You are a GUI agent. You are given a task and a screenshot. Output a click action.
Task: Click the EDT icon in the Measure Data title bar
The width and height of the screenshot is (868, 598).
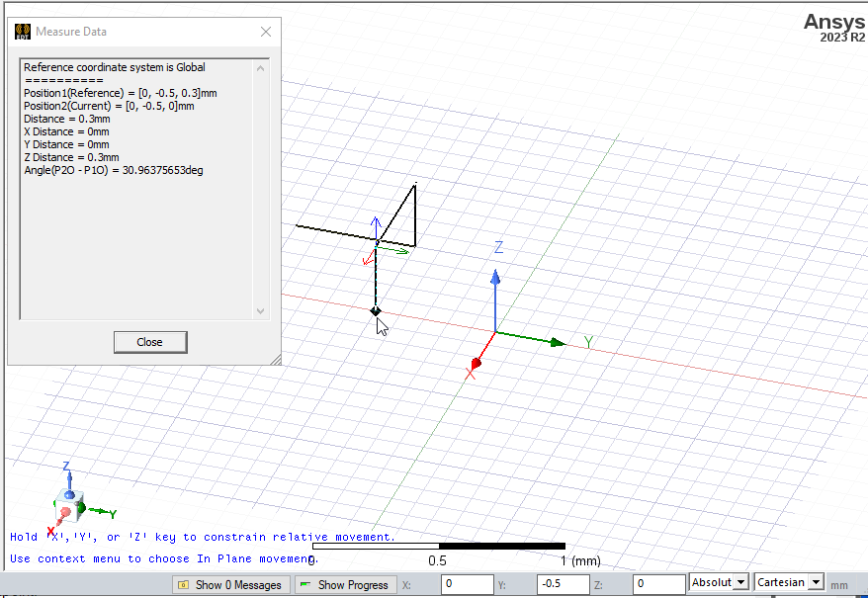pyautogui.click(x=21, y=31)
